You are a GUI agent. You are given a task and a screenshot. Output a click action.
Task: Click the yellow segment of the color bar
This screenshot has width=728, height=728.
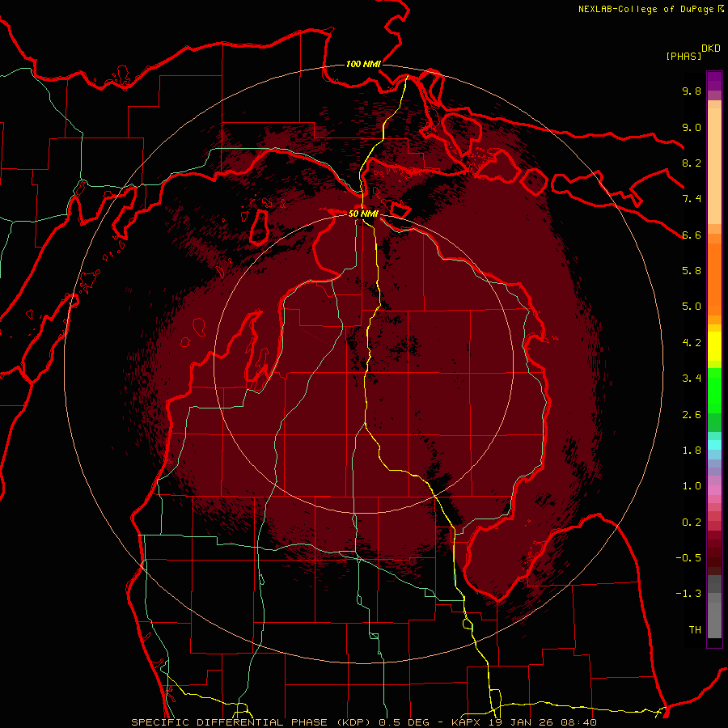[x=714, y=346]
